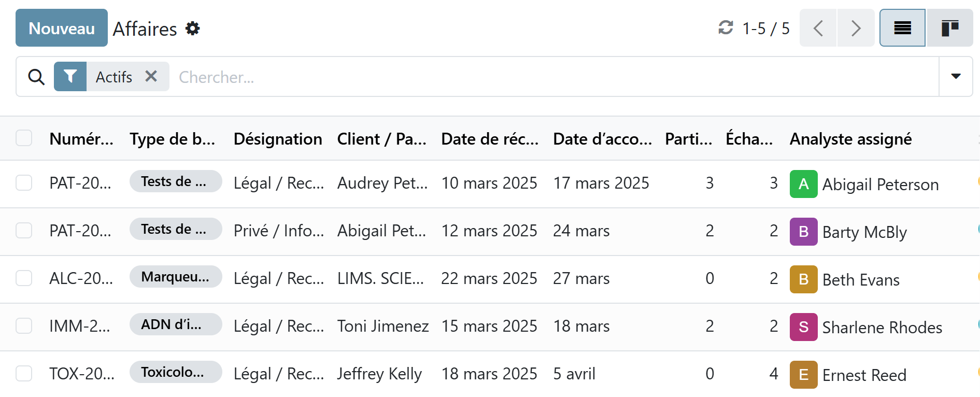Screen dimensions: 980x397
Task: Click the Marqueu... type tag
Action: tap(175, 277)
